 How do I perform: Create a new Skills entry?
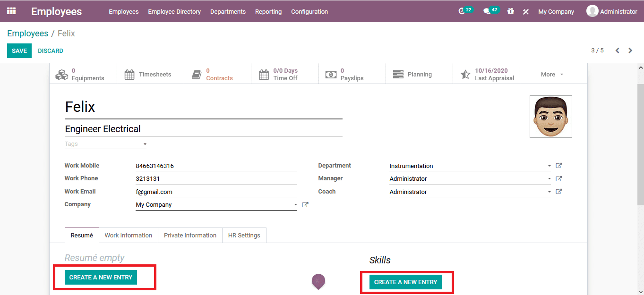click(405, 282)
